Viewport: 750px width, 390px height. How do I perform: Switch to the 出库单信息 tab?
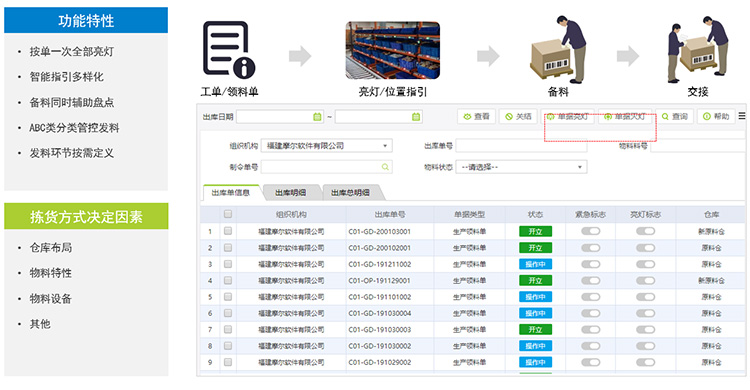[x=231, y=192]
